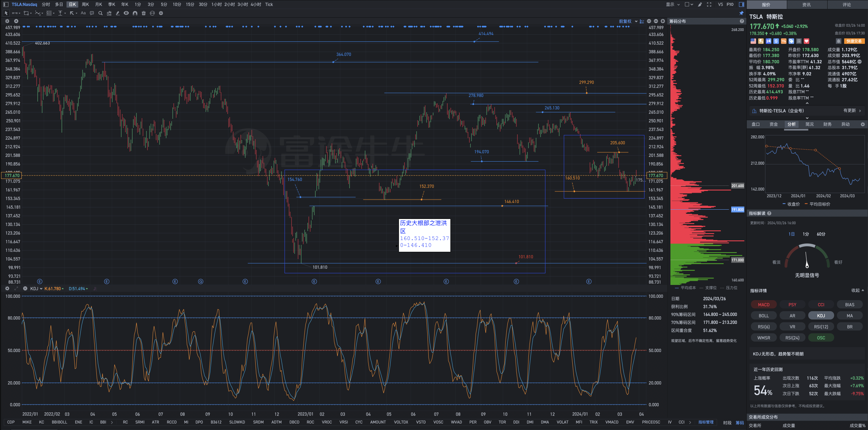Toggle the left sidebar panel
868x430 pixels.
6,4
